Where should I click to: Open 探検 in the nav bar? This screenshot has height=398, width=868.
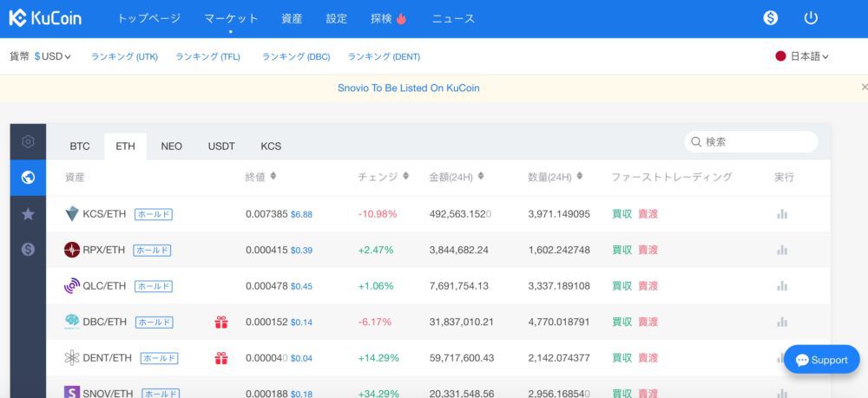click(381, 18)
